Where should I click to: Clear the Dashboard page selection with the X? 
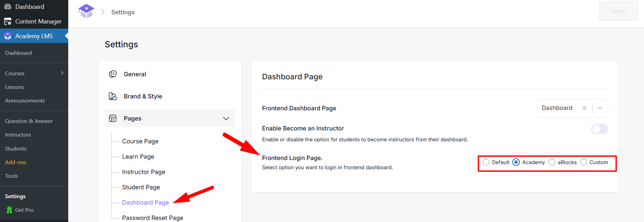[584, 108]
